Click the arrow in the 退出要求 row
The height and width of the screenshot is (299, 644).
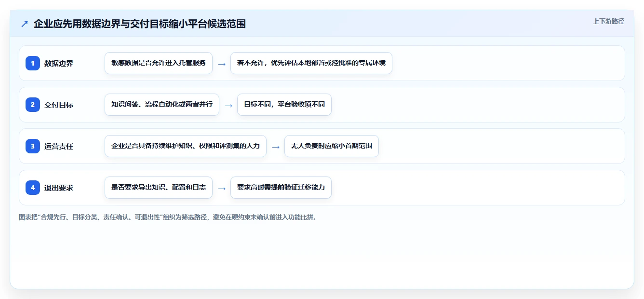[x=222, y=188]
